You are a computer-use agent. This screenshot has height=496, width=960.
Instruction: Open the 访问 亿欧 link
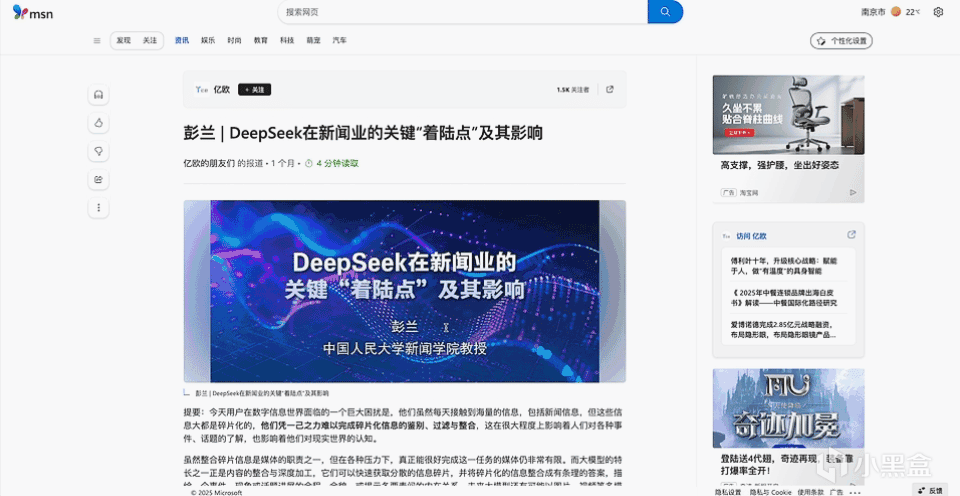tap(751, 236)
